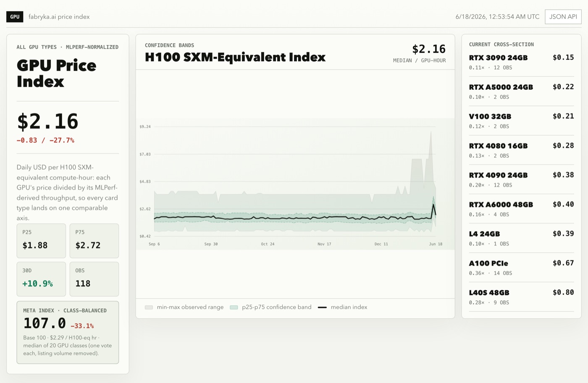Select the timestamp 6/18/2026, 12:53:54 AM UTC
This screenshot has height=383, width=588.
(497, 17)
